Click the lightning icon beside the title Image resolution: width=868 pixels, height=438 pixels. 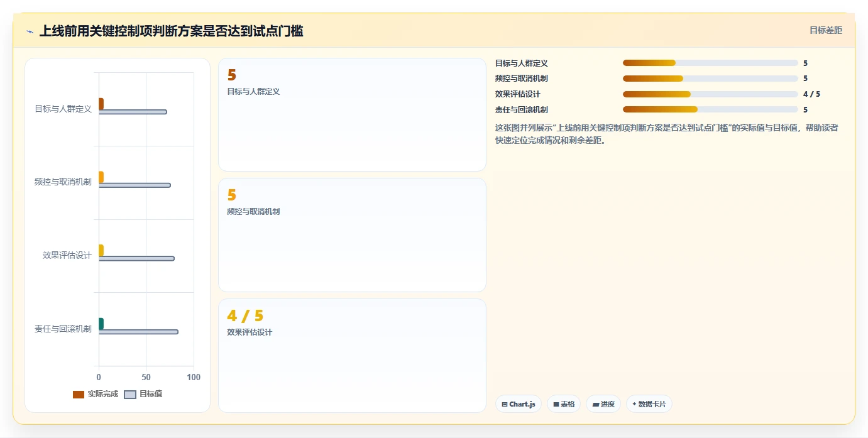30,31
